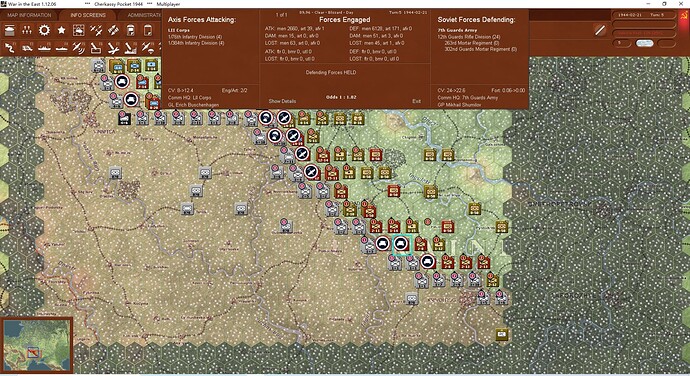Toggle the light-blue pill switch under the date
This screenshot has width=690, height=376.
click(x=644, y=43)
